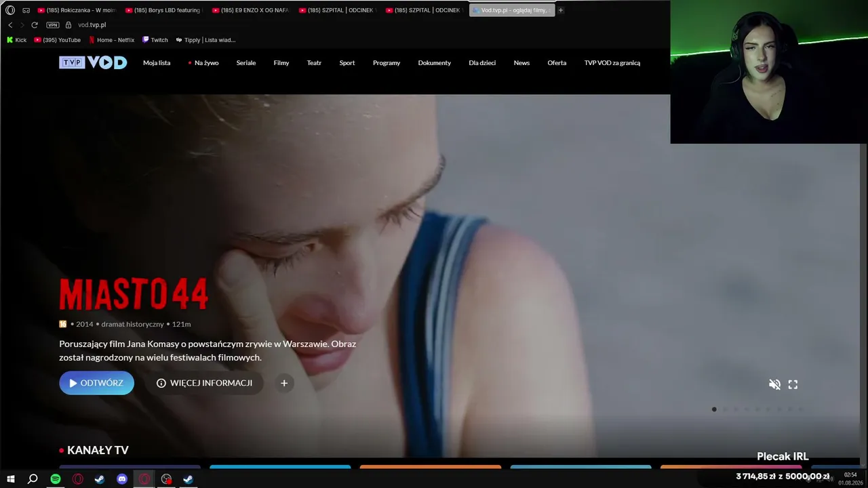Go forward with the browser arrow
868x488 pixels.
[x=22, y=25]
